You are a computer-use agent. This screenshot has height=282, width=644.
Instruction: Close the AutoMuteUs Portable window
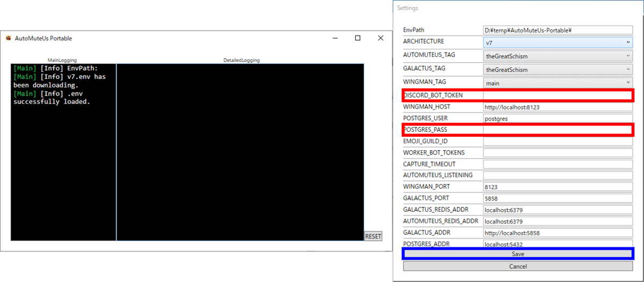[380, 38]
